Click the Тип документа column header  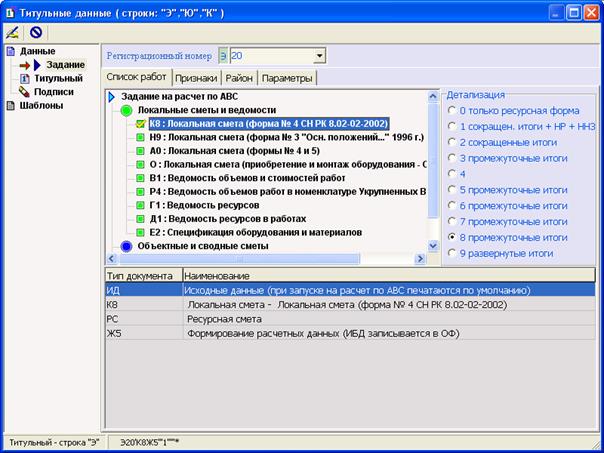(x=144, y=276)
